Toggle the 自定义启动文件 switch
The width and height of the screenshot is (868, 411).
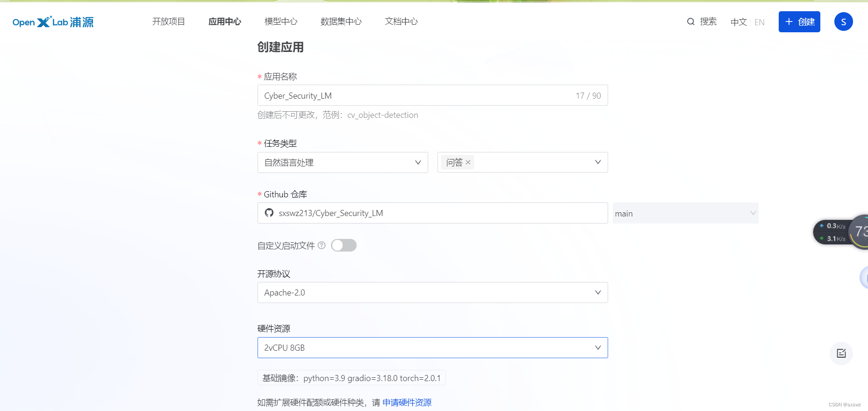344,245
